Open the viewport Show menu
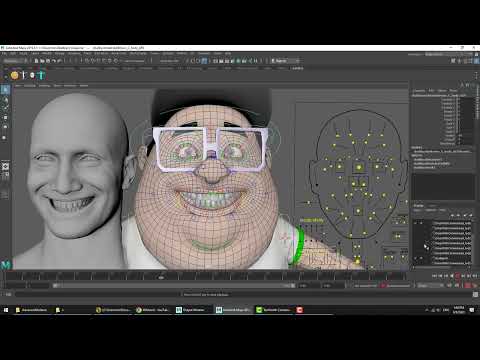Viewport: 480px width, 360px height. (57, 86)
